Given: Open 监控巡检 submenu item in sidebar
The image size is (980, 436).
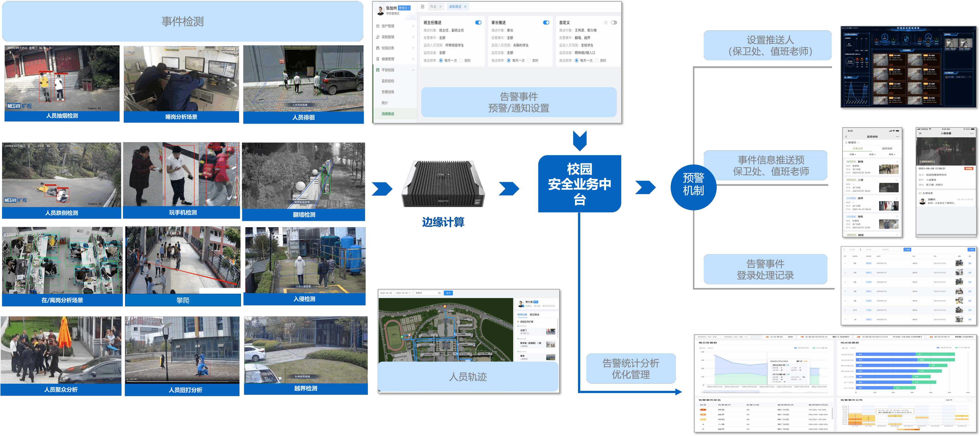Looking at the screenshot, I should point(388,81).
